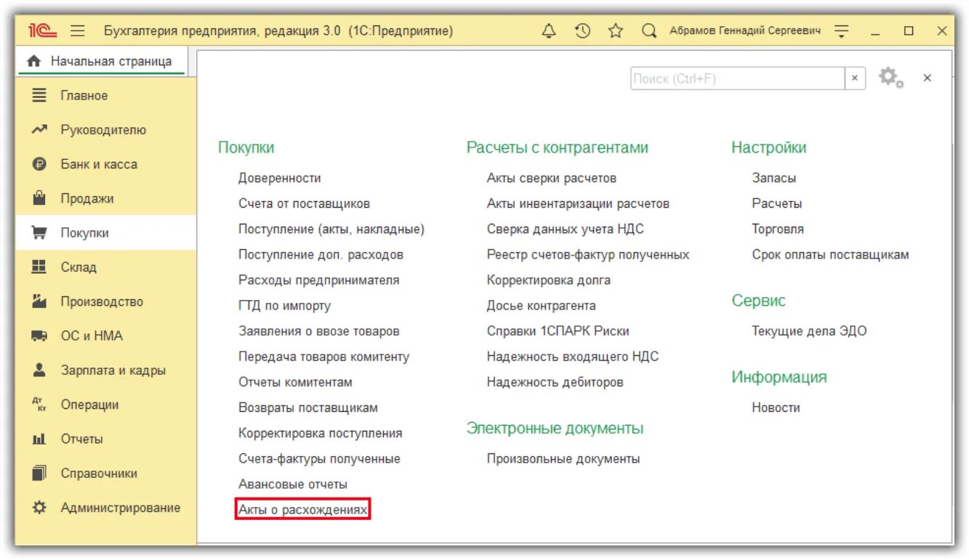Click the Склад warehouse icon
Viewport: 969px width, 560px height.
39,267
